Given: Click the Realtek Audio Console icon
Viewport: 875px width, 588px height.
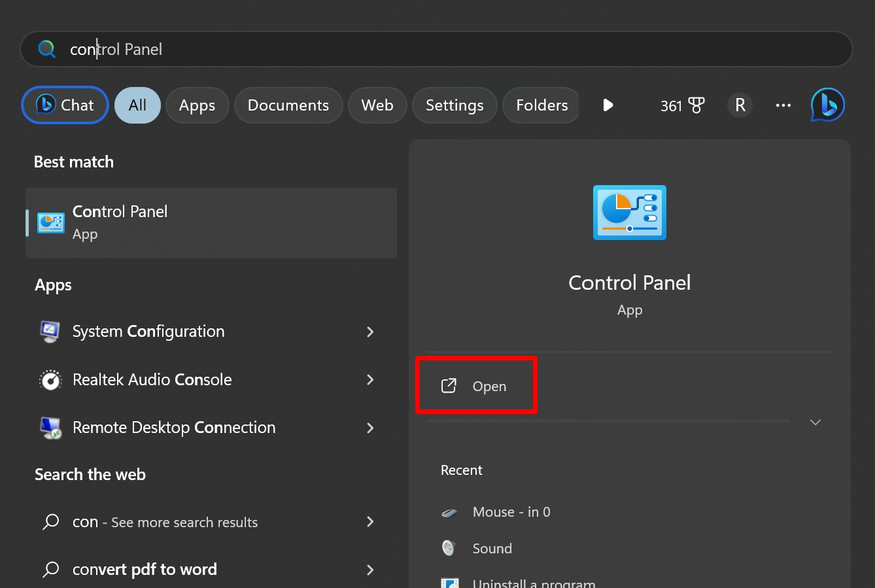Looking at the screenshot, I should 50,379.
